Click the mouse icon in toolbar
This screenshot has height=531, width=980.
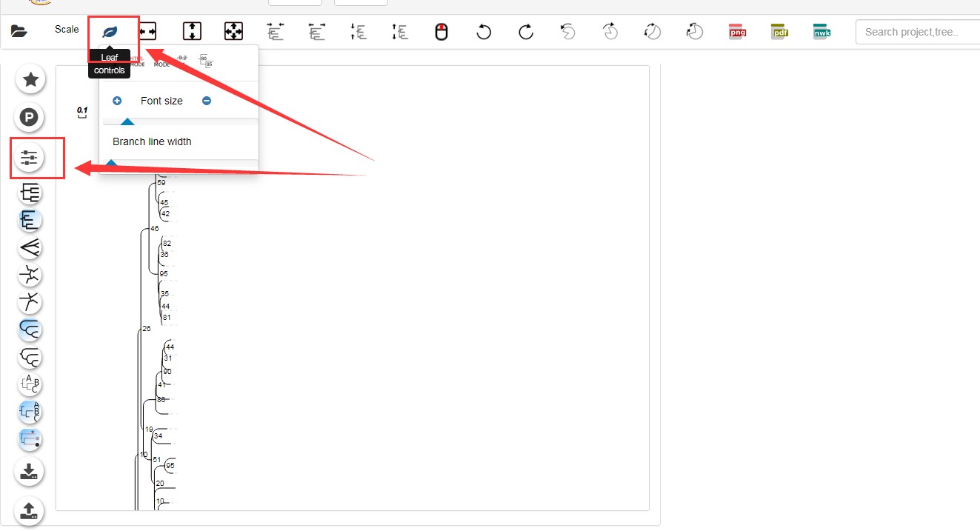[441, 32]
